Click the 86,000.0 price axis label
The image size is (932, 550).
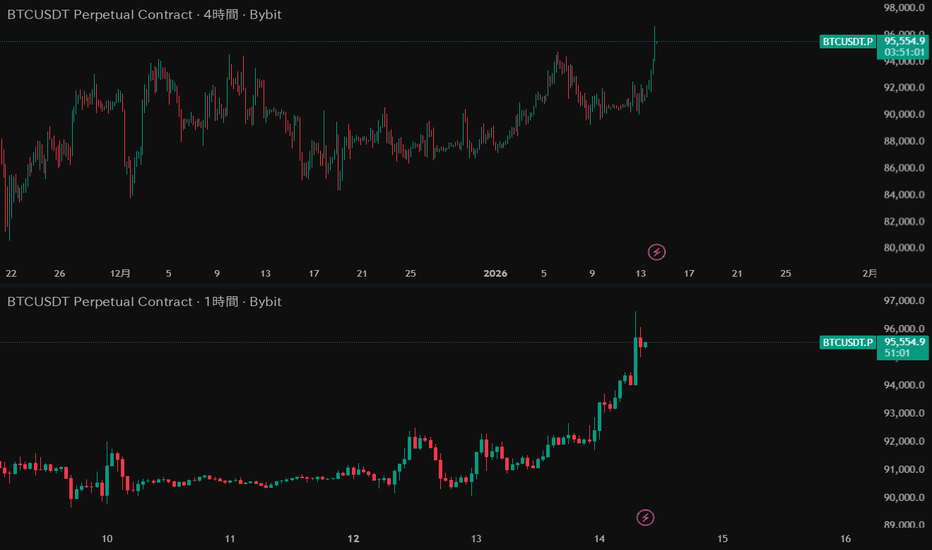[904, 168]
